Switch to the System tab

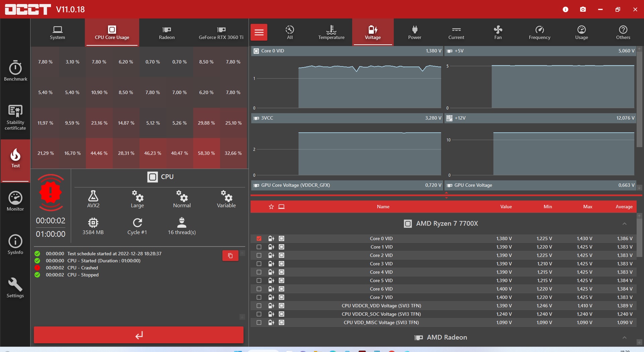pos(57,32)
